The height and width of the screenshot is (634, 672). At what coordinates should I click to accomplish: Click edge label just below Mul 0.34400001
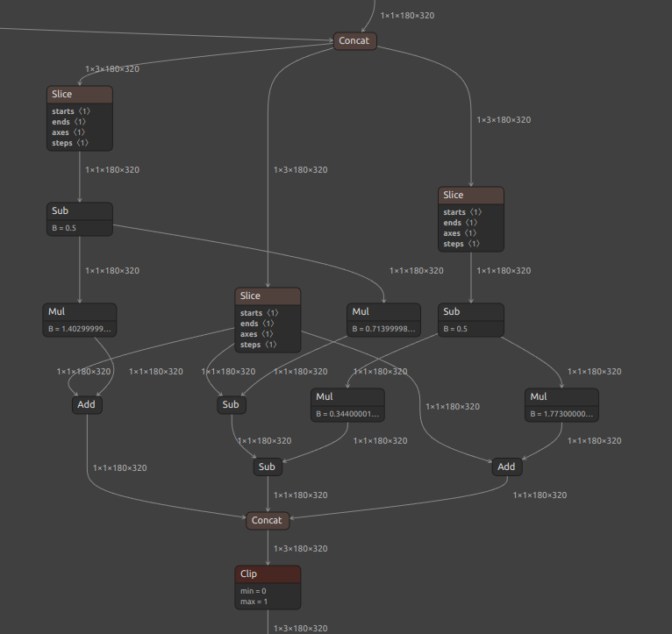(380, 441)
